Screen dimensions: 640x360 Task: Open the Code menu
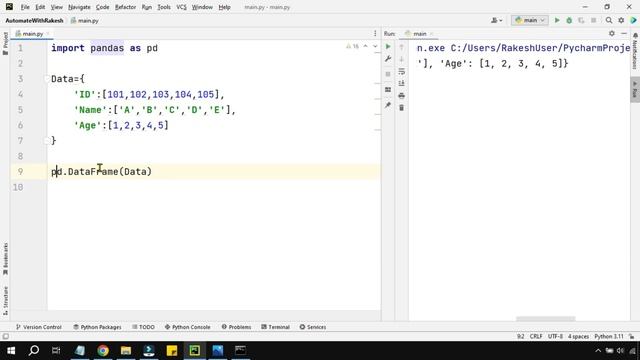tap(102, 7)
